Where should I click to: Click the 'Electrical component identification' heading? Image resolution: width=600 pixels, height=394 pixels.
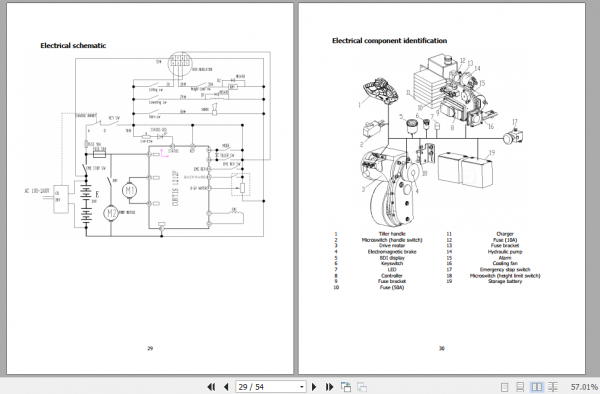(x=389, y=41)
